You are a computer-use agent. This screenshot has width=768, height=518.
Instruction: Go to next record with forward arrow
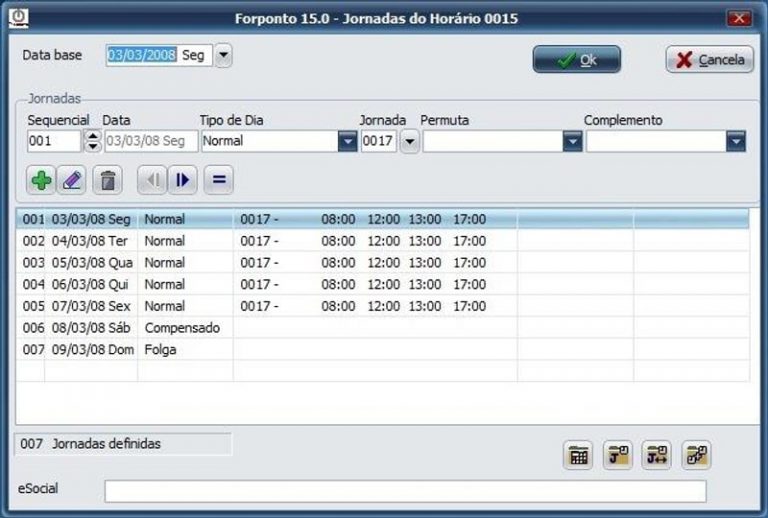tap(183, 180)
